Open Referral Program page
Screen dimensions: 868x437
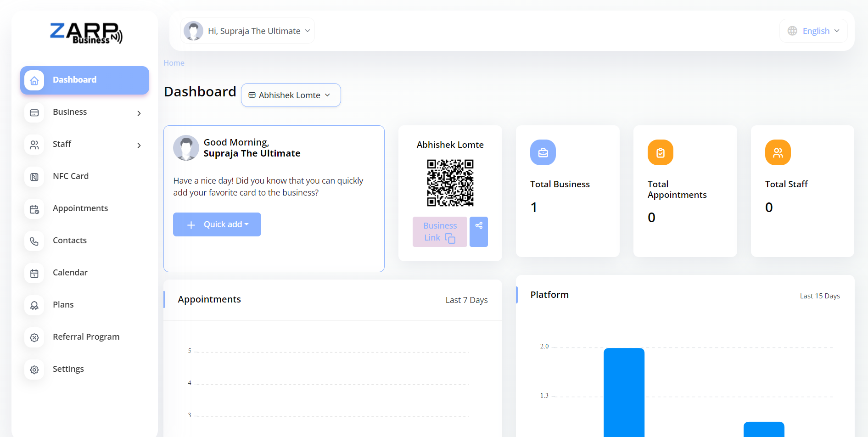pos(84,337)
